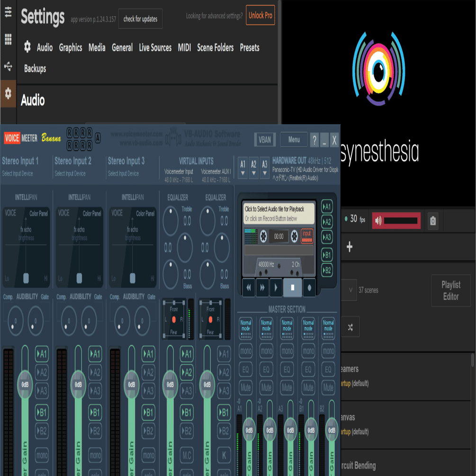Open the Scene Folders settings tab
This screenshot has height=476, width=476.
(215, 48)
